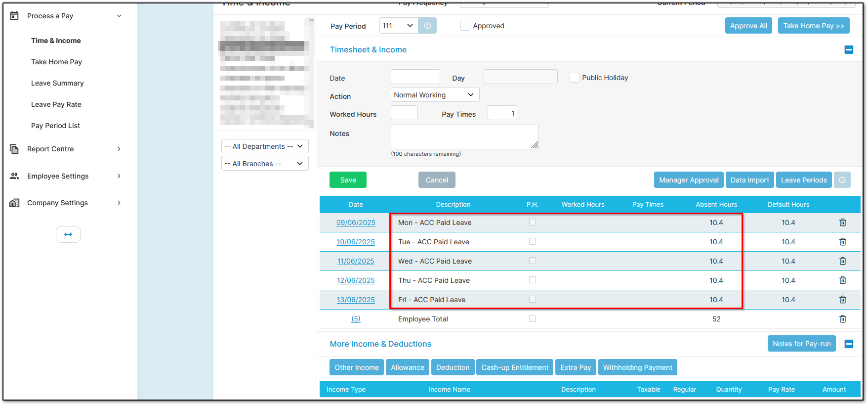Click into the Worked Hours field

(x=404, y=113)
